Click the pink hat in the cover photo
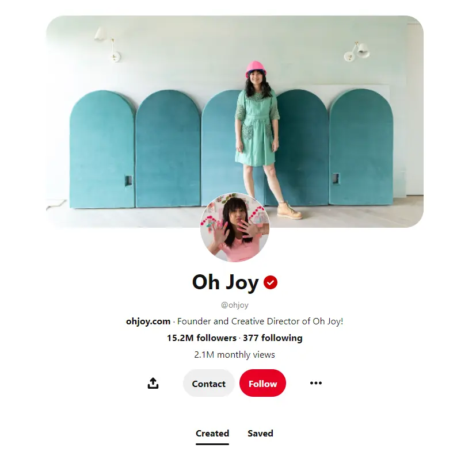 (256, 69)
